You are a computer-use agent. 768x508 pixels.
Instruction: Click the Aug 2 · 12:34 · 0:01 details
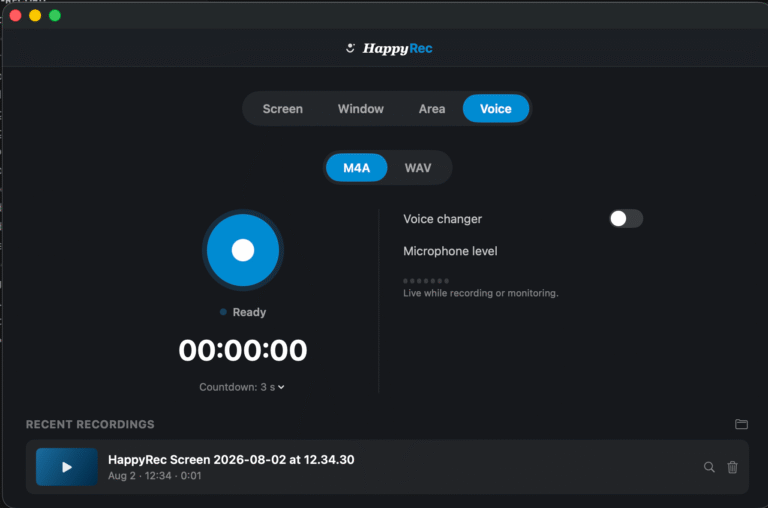point(154,476)
